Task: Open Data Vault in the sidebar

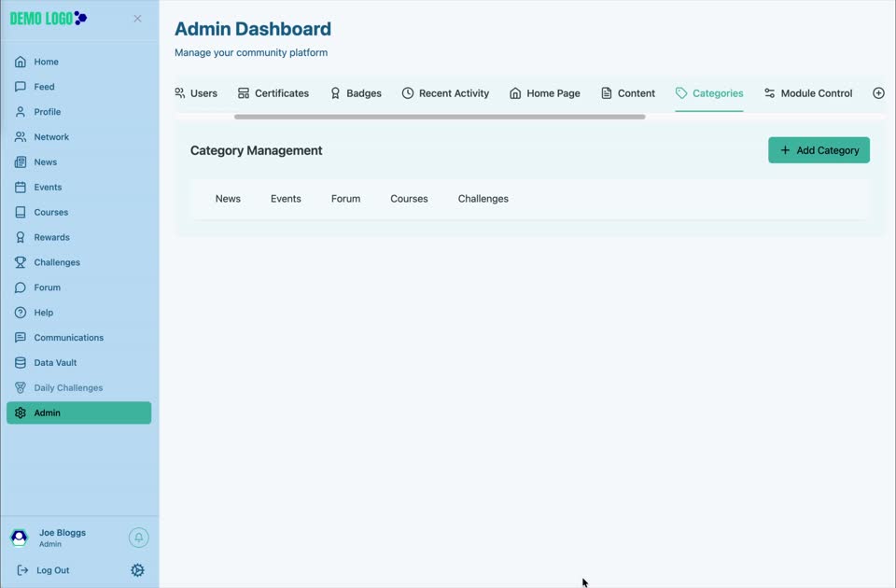Action: (x=78, y=363)
